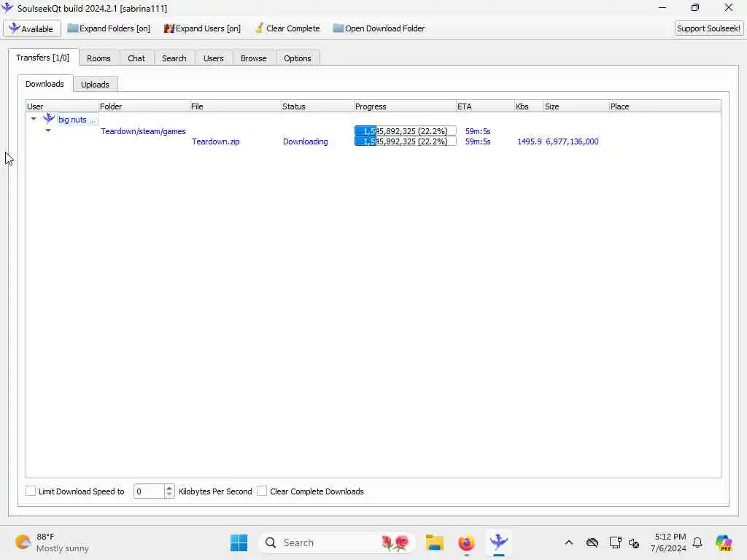This screenshot has width=747, height=560.
Task: Click the Soulseek taskbar icon
Action: pos(499,542)
